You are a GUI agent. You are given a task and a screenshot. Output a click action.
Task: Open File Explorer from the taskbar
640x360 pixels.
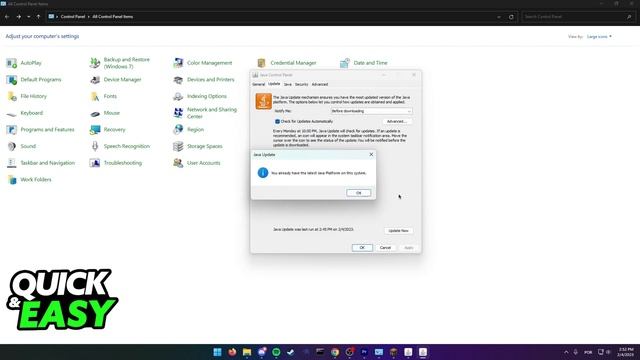tap(247, 352)
